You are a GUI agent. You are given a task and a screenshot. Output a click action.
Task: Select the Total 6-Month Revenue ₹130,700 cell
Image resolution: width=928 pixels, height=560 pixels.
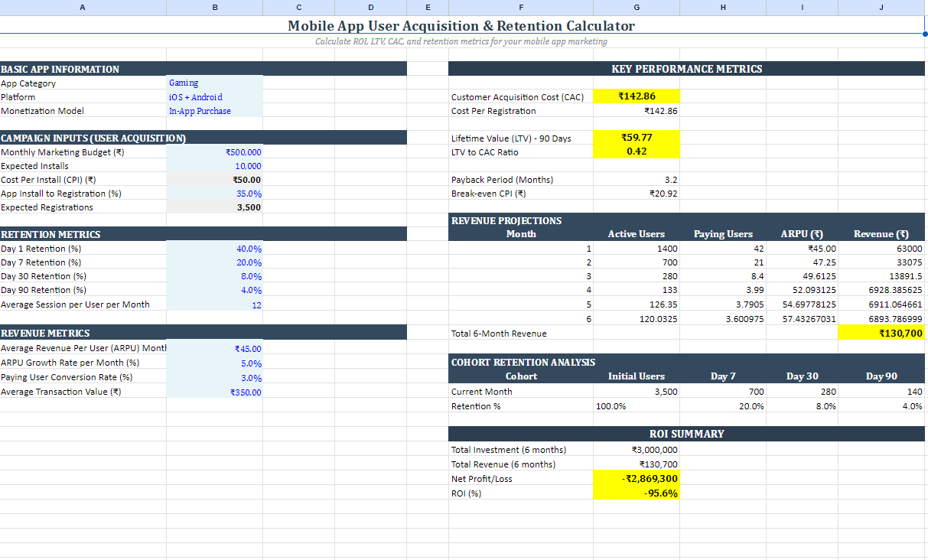[881, 333]
